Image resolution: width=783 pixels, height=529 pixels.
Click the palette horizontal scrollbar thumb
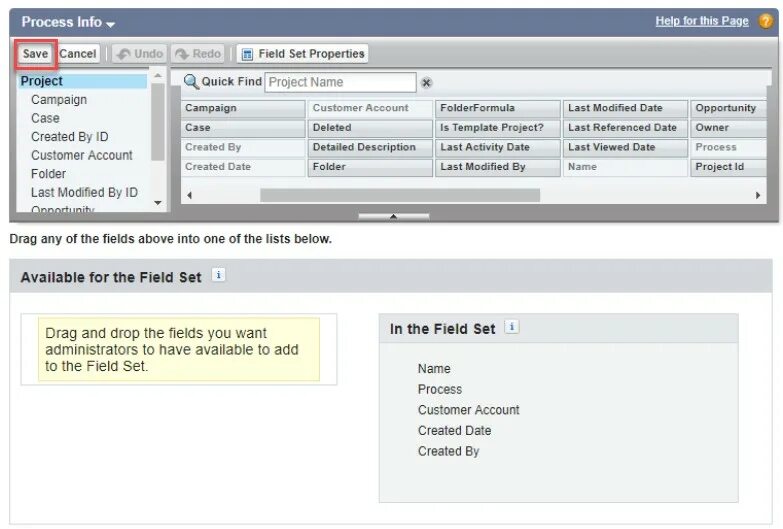tap(400, 195)
